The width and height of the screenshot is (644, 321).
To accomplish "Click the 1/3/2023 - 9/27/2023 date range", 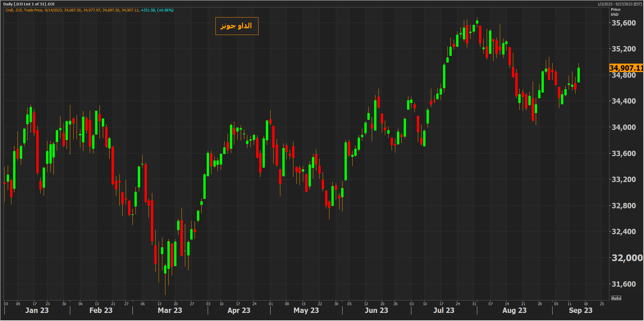I will [x=619, y=4].
